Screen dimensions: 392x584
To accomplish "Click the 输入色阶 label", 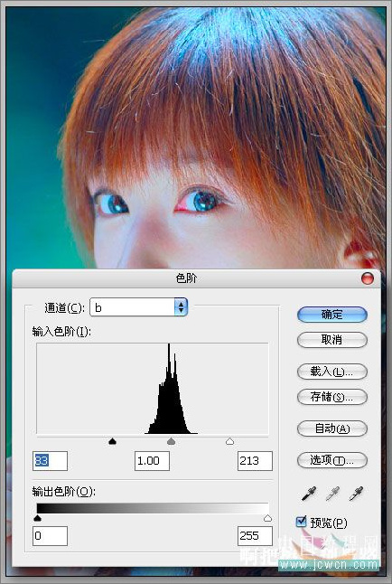I will point(61,332).
